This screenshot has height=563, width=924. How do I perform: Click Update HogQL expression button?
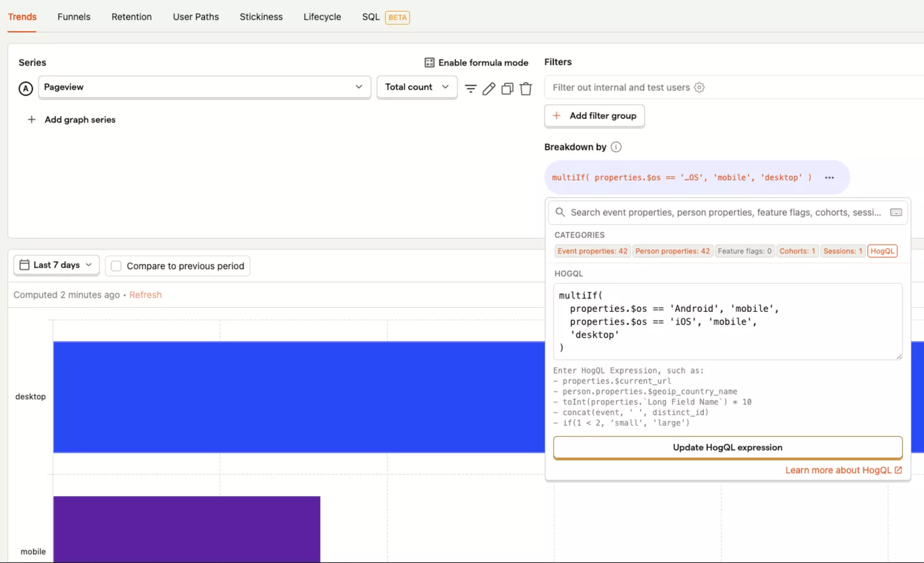click(x=727, y=448)
